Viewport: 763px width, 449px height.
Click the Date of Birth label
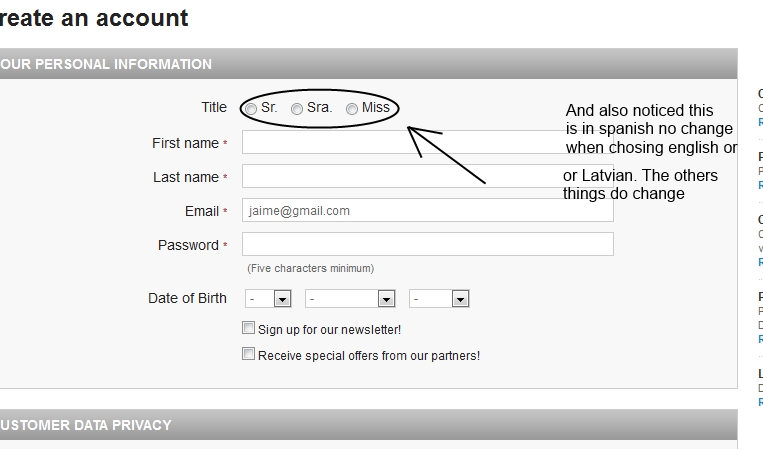[187, 298]
